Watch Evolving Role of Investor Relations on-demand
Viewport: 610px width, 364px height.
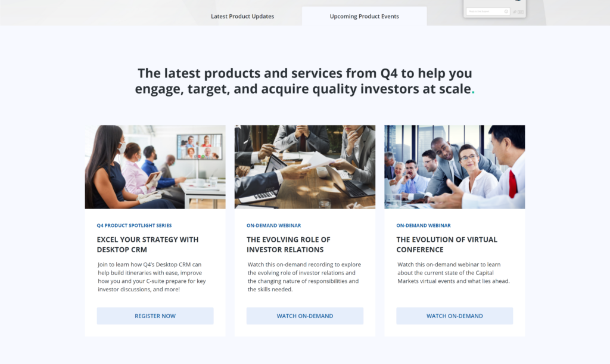305,316
